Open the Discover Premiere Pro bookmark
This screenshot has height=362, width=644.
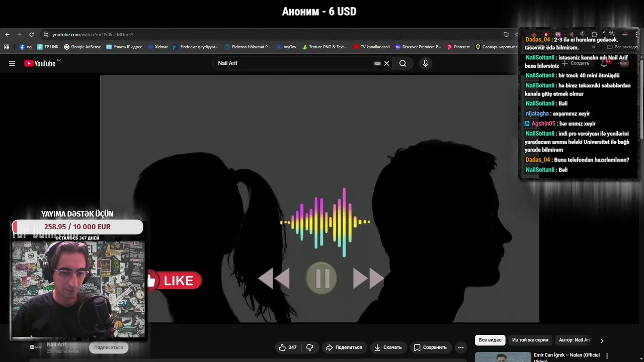click(418, 47)
